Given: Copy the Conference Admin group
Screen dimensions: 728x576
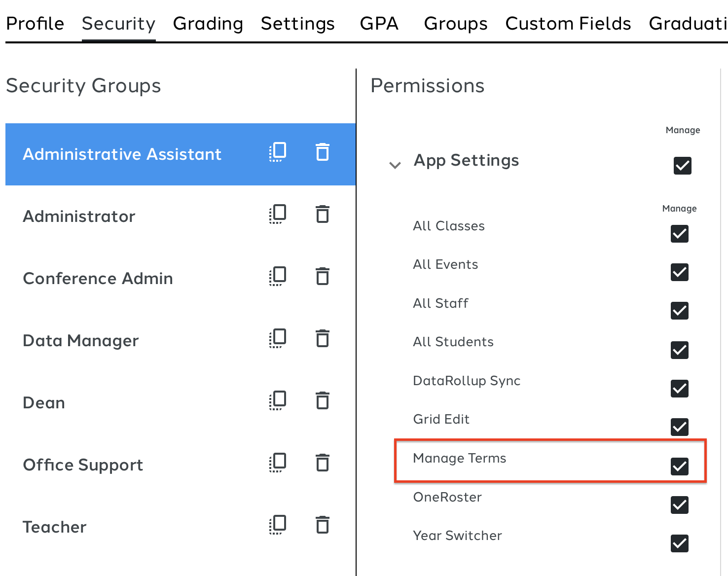Looking at the screenshot, I should point(278,277).
